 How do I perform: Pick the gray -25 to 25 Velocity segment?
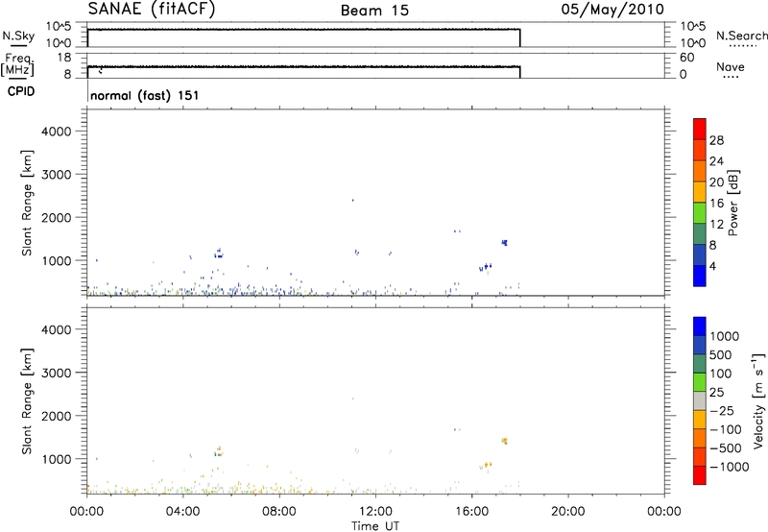click(x=700, y=400)
